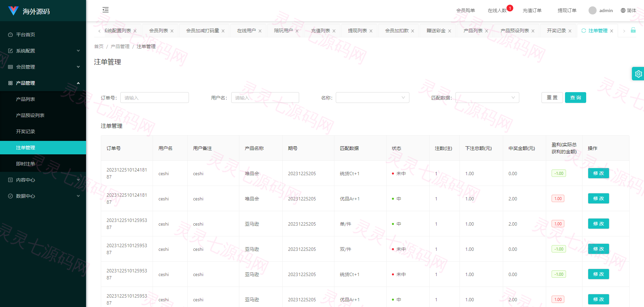Close the 提现列表 tab
The image size is (644, 307).
click(371, 31)
